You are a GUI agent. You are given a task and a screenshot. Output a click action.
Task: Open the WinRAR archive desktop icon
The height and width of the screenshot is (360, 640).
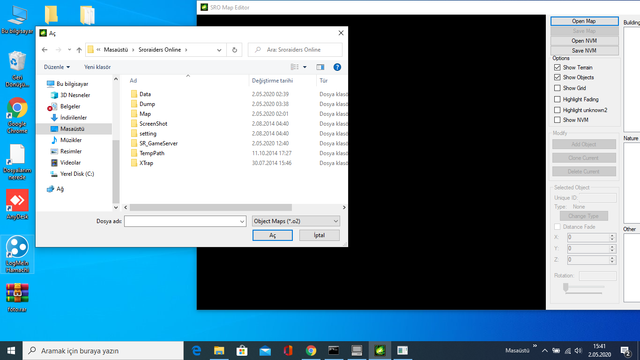tap(17, 298)
